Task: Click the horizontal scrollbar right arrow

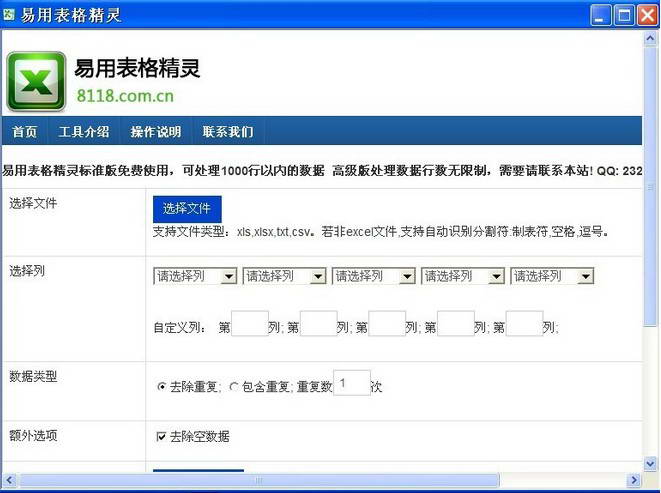Action: click(634, 480)
